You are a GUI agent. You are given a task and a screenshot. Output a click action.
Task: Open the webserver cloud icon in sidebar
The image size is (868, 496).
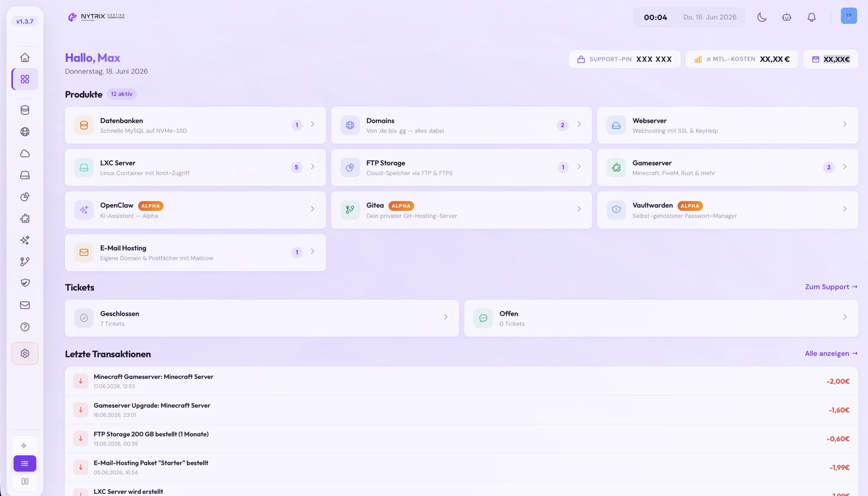25,154
